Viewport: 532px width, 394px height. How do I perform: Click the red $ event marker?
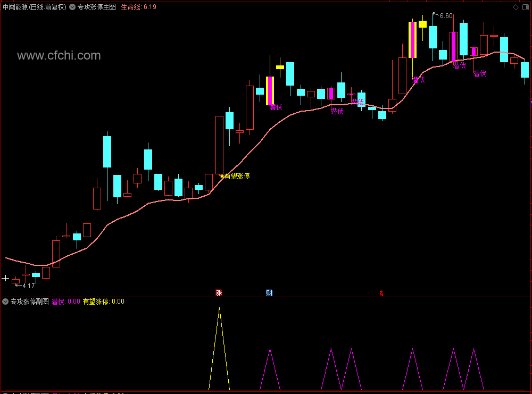[381, 294]
